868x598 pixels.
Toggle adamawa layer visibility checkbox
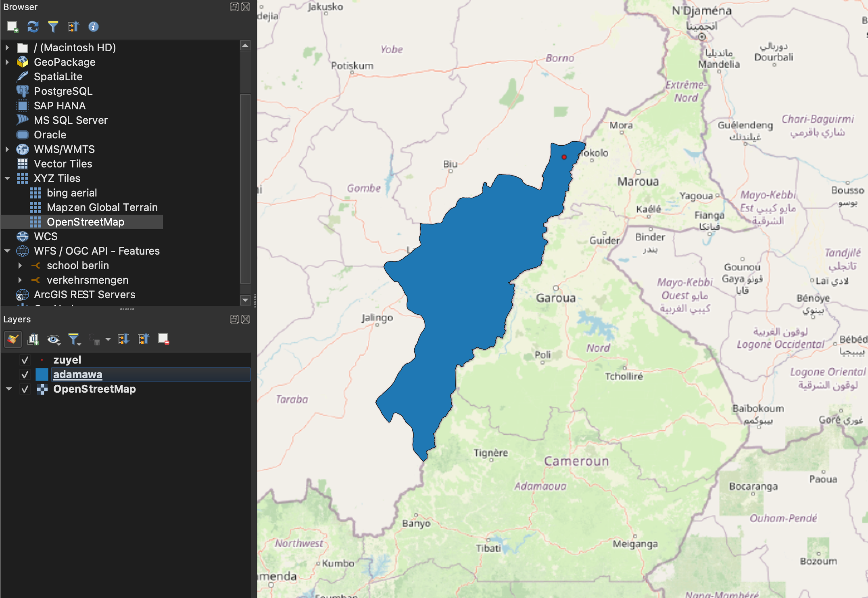click(25, 374)
